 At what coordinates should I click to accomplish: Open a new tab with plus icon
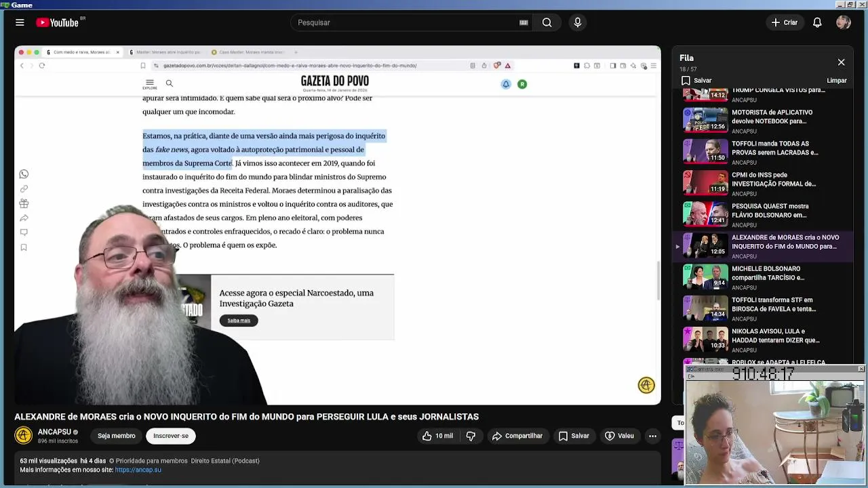296,52
